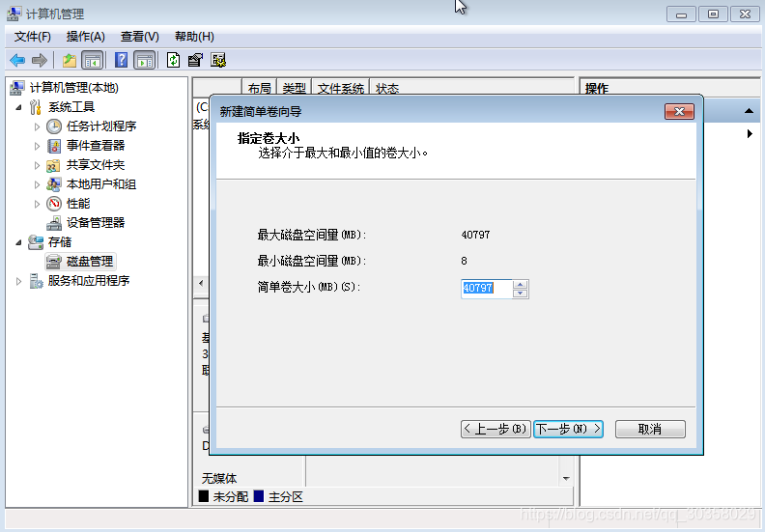Click the disk pane scroll down arrow
This screenshot has height=532, width=765.
(x=566, y=478)
